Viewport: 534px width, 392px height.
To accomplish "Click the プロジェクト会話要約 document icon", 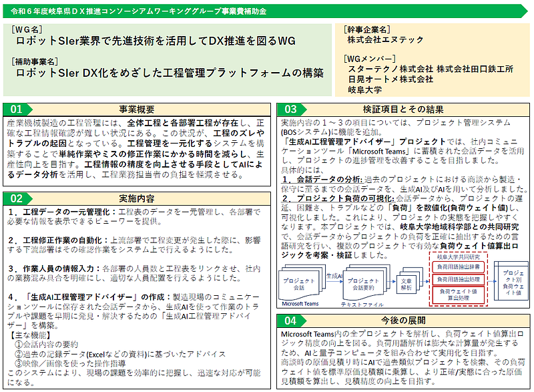I will point(364,283).
